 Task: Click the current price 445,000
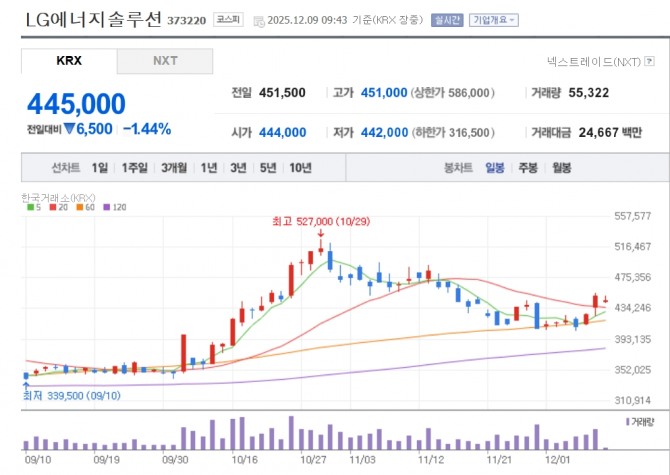(x=76, y=104)
